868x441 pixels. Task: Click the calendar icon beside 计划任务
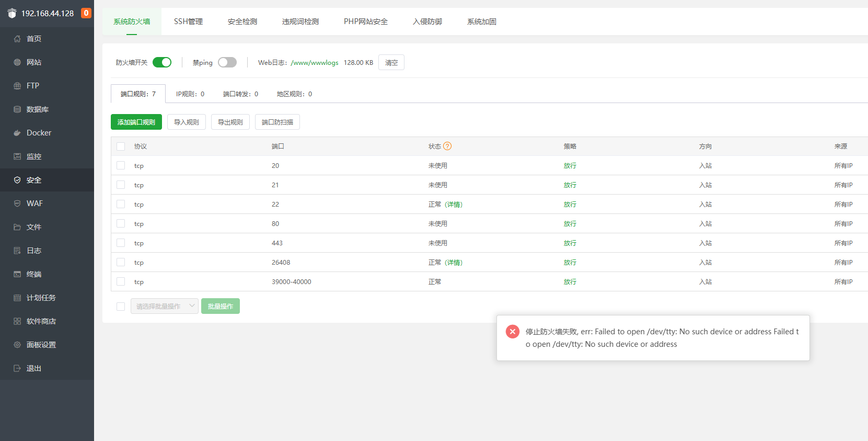coord(17,298)
